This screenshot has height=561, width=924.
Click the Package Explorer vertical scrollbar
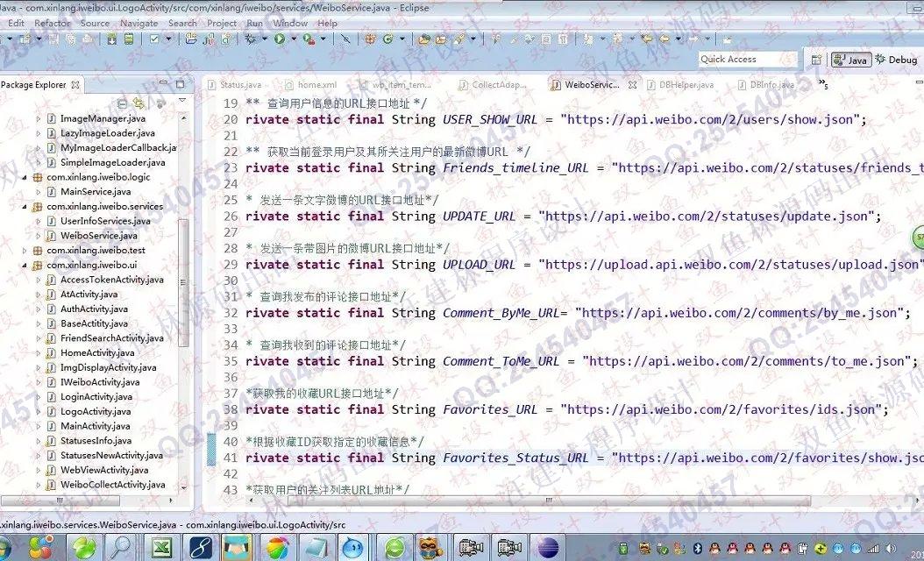pos(183,283)
